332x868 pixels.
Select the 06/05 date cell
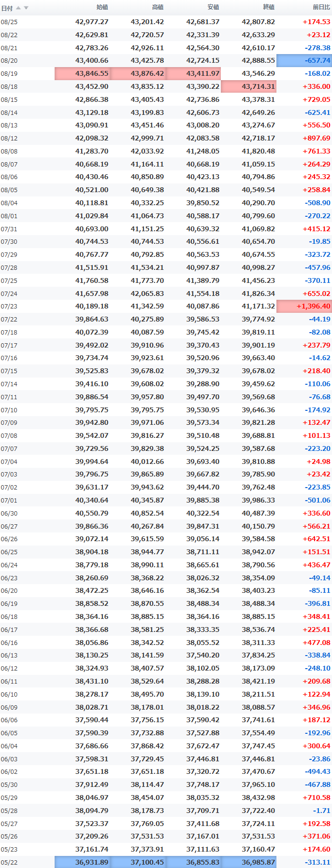pos(9,733)
